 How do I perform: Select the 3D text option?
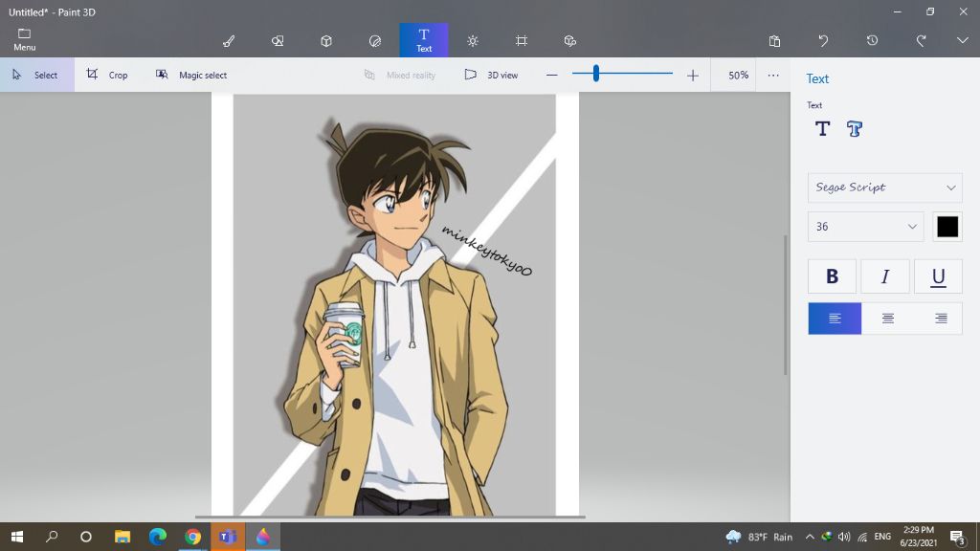[x=855, y=129]
